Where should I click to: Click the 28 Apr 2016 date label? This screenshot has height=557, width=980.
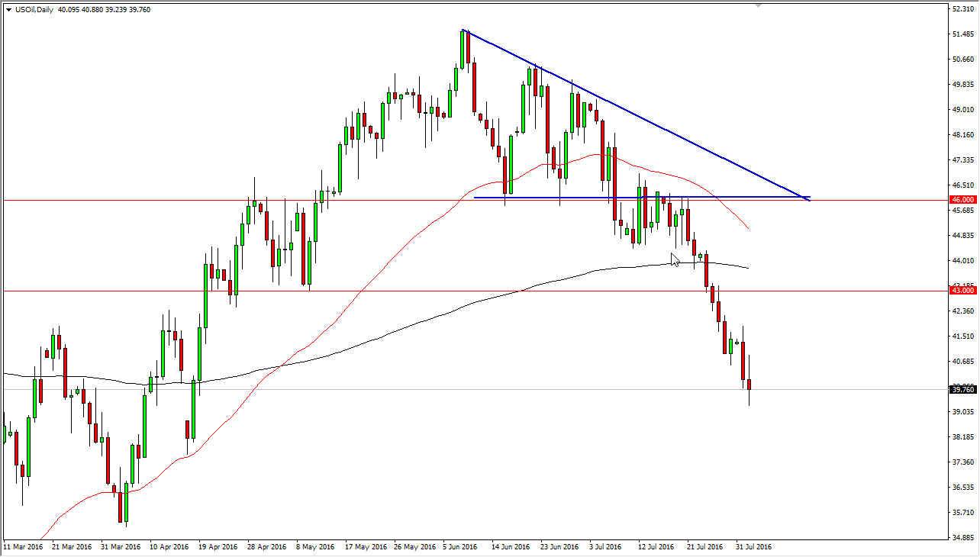(266, 547)
